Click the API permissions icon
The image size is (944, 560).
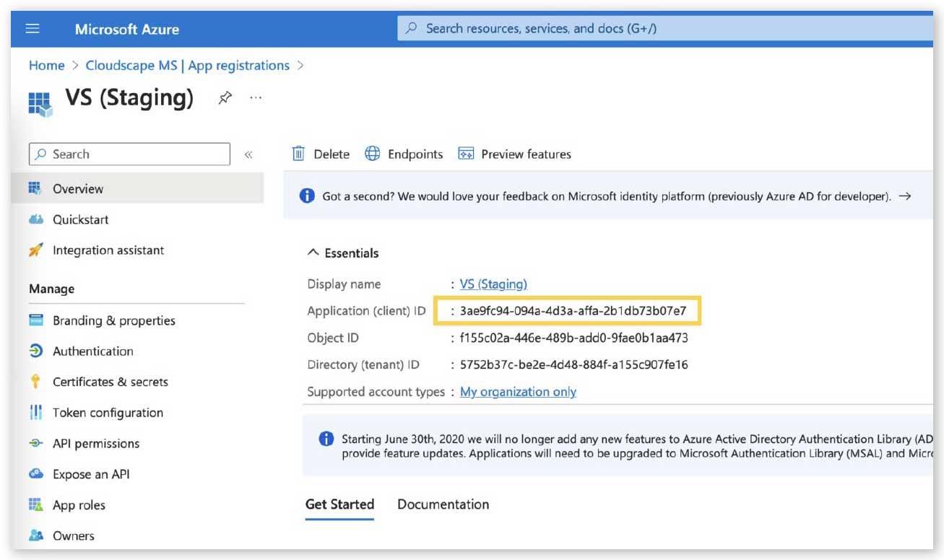[35, 444]
